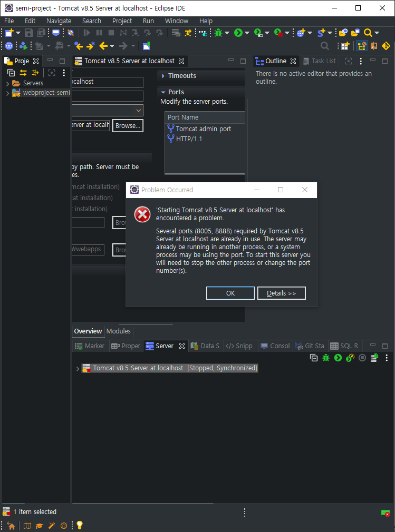Image resolution: width=395 pixels, height=532 pixels.
Task: Click the Save icon in the toolbar
Action: [29, 33]
